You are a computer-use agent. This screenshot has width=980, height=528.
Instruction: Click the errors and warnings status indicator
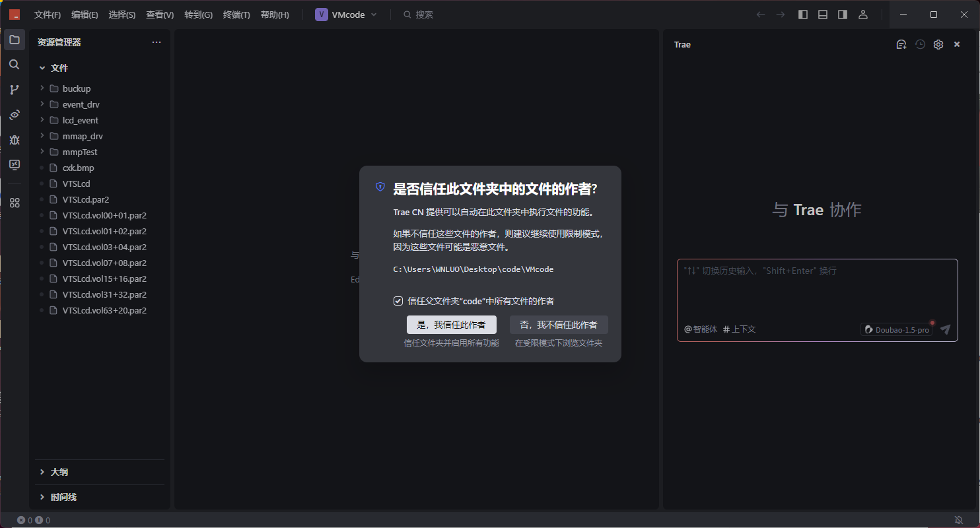point(34,520)
